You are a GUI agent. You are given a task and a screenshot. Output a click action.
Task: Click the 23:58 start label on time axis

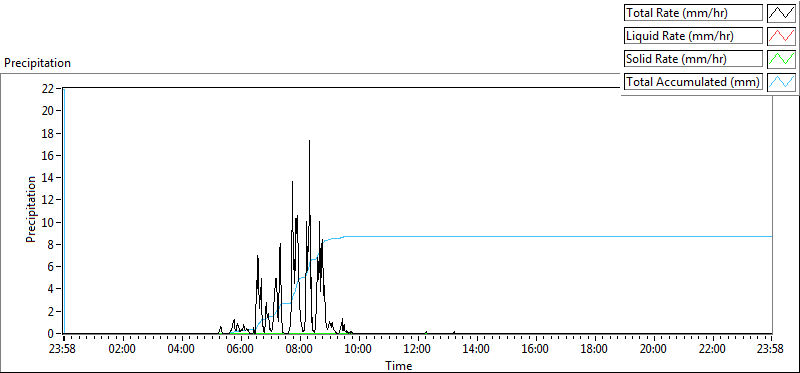click(64, 350)
